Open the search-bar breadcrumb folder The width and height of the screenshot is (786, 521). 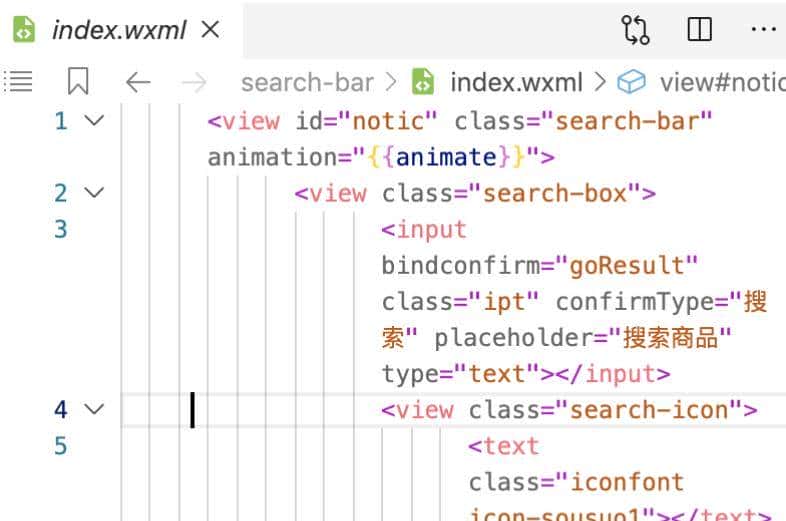click(x=307, y=82)
